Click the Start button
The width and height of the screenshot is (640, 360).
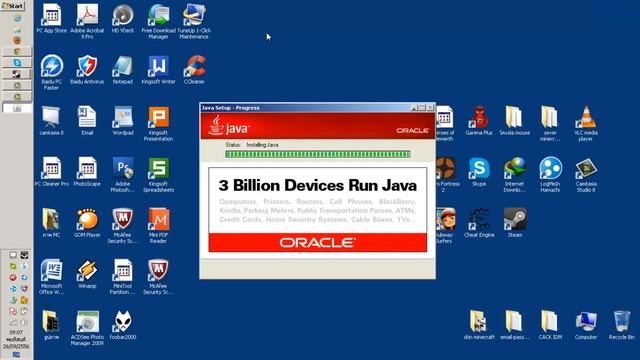(x=13, y=6)
